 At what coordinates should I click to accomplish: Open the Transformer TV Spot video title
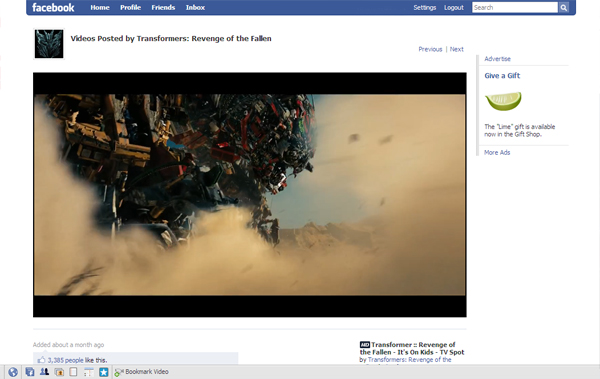click(412, 348)
